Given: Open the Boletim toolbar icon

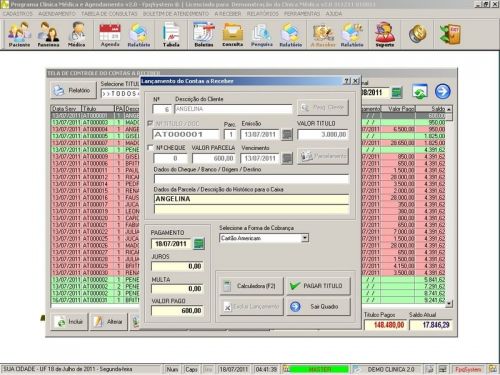Looking at the screenshot, I should (x=204, y=34).
